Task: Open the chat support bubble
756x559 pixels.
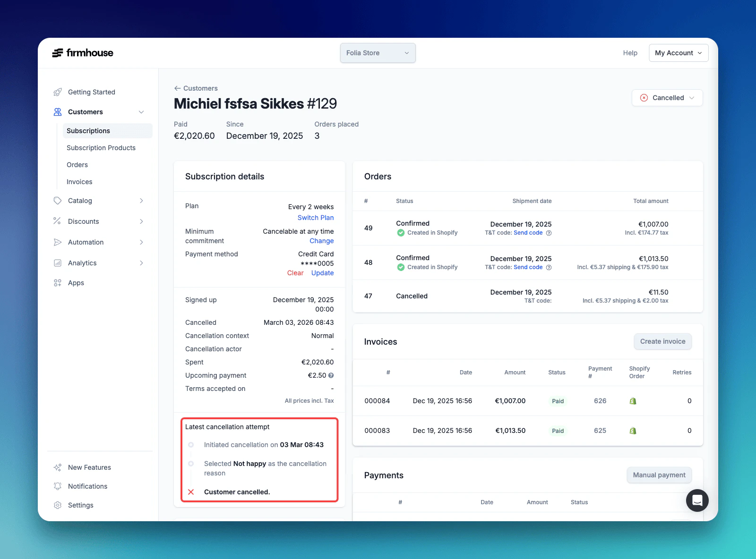Action: tap(697, 500)
